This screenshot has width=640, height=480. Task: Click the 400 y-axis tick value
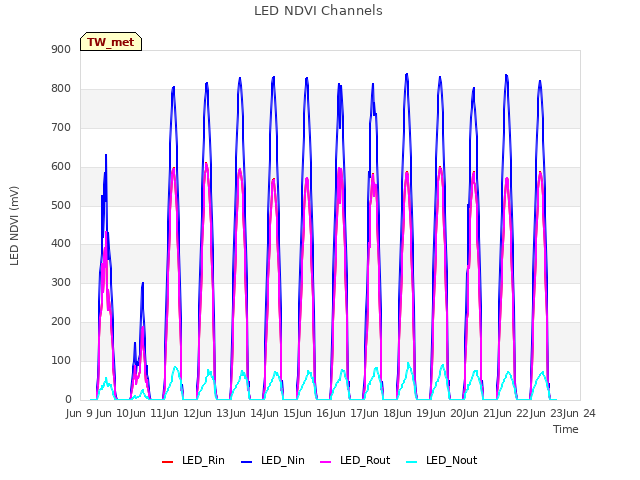pyautogui.click(x=61, y=244)
